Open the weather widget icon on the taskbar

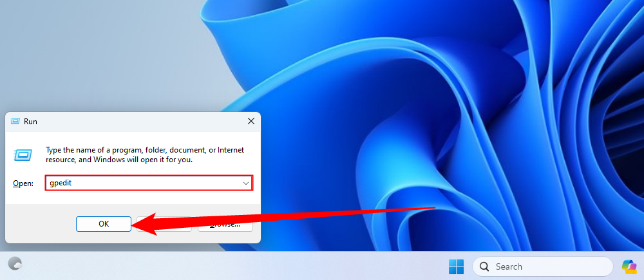tap(15, 263)
